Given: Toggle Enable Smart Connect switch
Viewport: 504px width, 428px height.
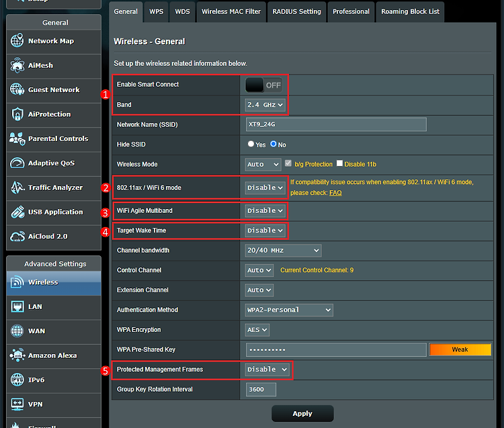Looking at the screenshot, I should point(264,85).
